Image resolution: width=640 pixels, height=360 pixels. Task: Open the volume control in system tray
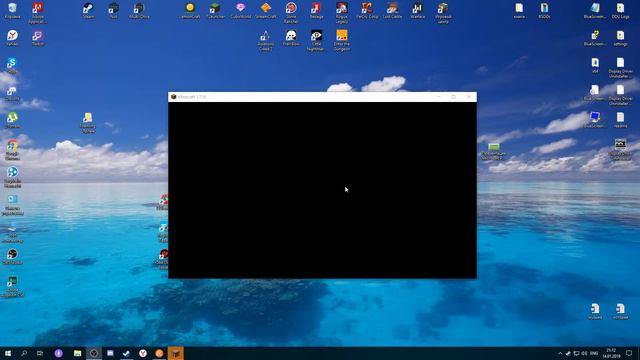[584, 353]
